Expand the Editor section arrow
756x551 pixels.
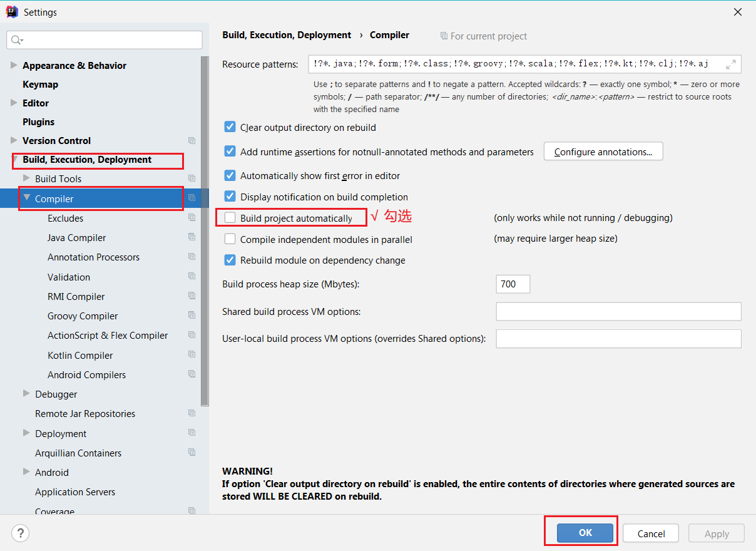pos(14,103)
